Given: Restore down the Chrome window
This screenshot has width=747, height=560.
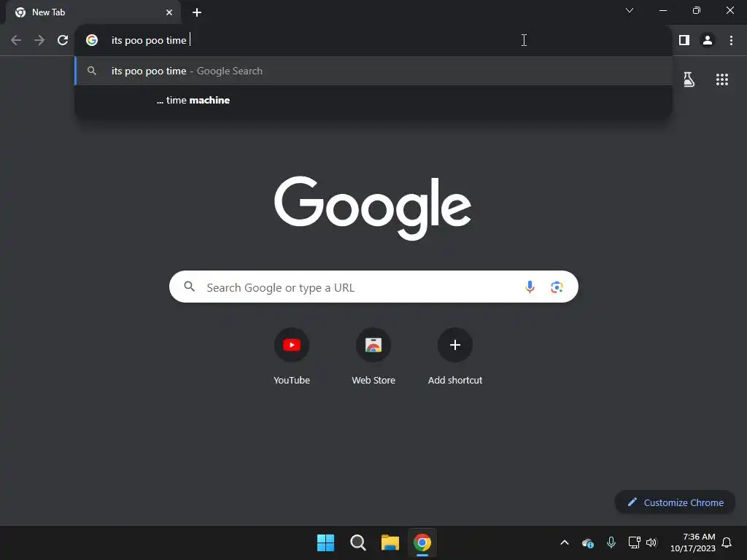Looking at the screenshot, I should [697, 10].
